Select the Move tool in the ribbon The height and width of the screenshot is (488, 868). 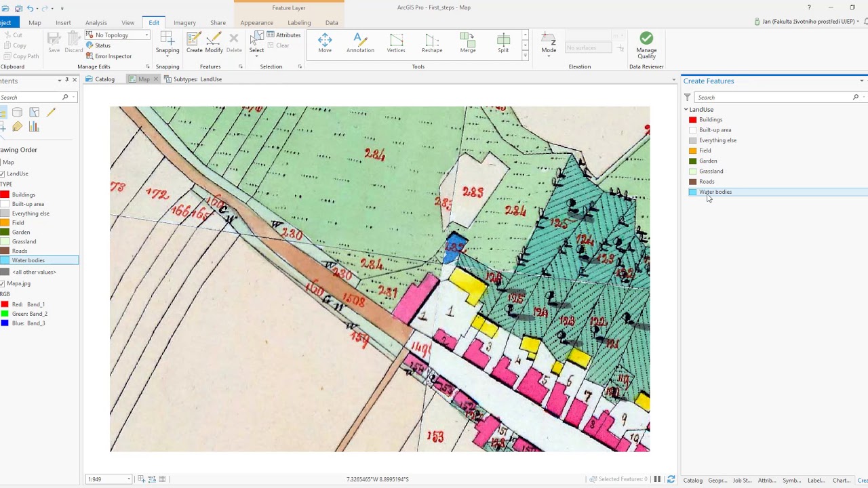point(325,42)
